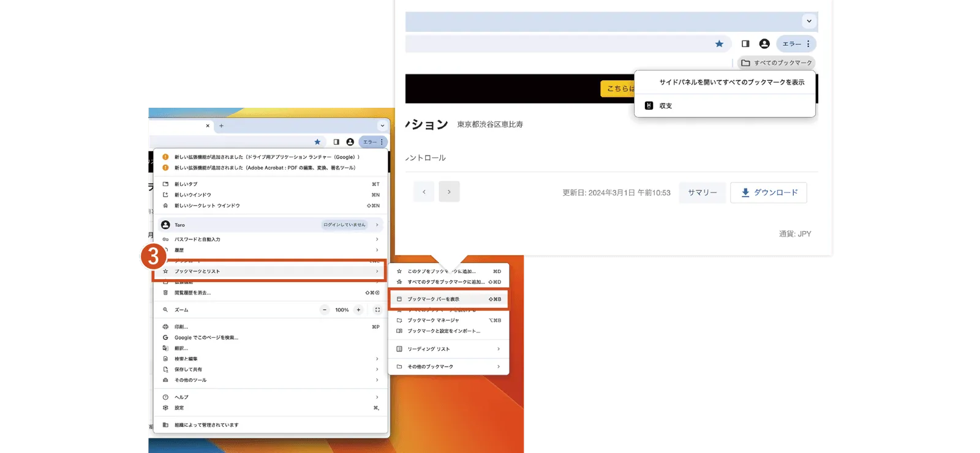980x453 pixels.
Task: Click the folder icon beside その他のブックマーク
Action: pos(399,367)
